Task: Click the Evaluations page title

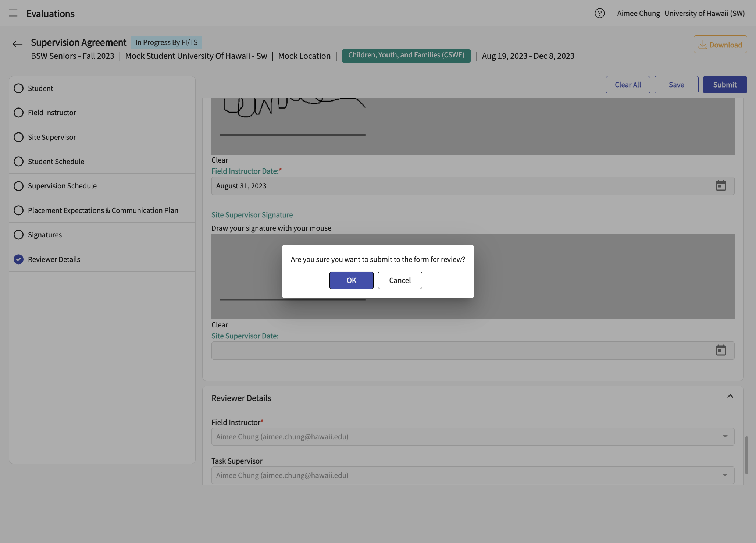Action: pyautogui.click(x=50, y=14)
